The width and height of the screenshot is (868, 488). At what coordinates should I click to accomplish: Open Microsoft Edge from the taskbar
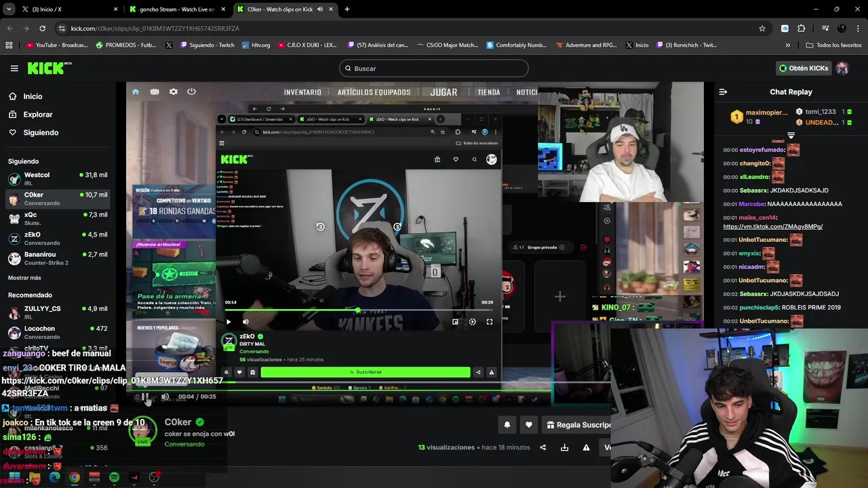point(55,478)
